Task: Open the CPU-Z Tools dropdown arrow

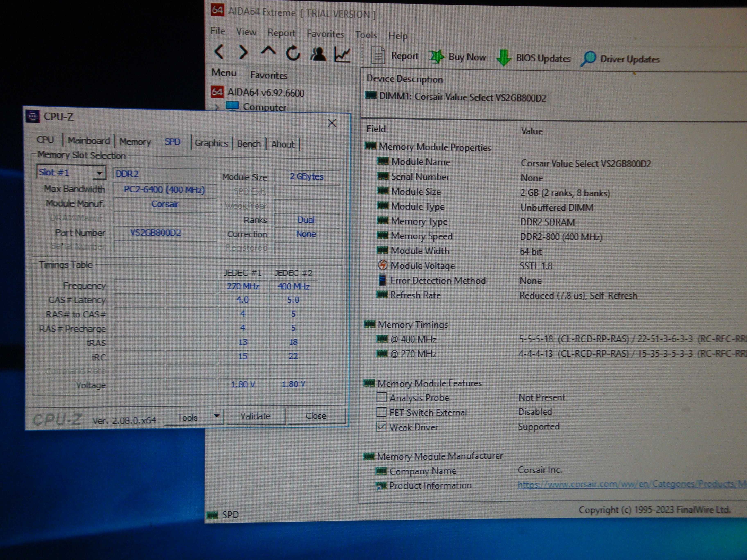Action: pyautogui.click(x=217, y=416)
